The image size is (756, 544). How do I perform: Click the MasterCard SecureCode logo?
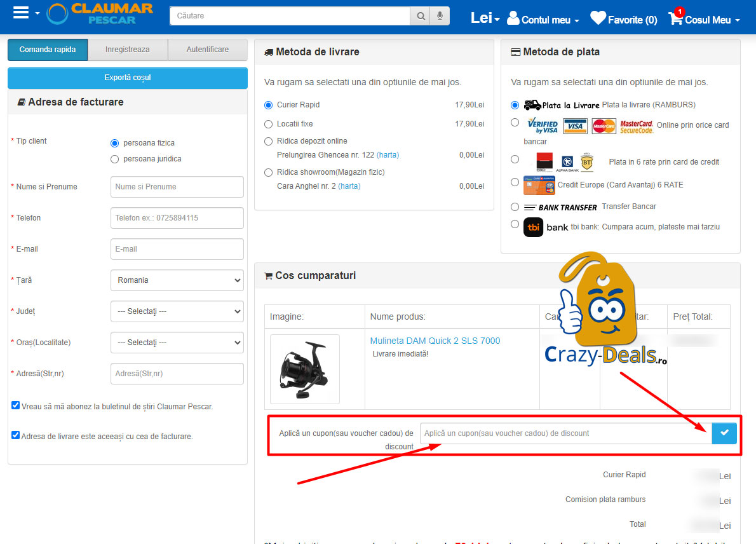[x=637, y=127]
